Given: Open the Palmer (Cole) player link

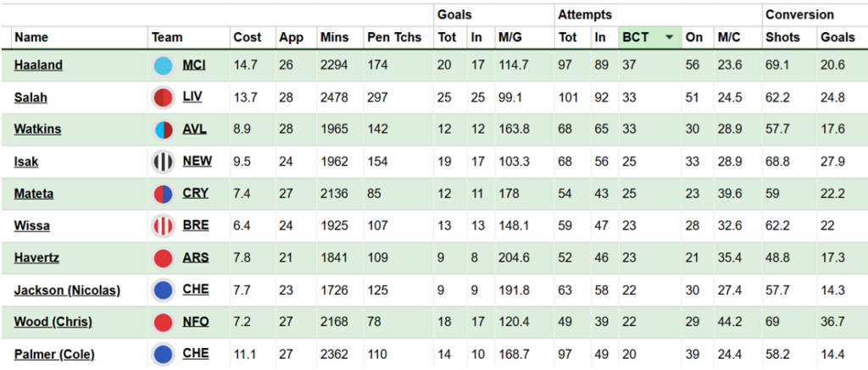Looking at the screenshot, I should 54,355.
